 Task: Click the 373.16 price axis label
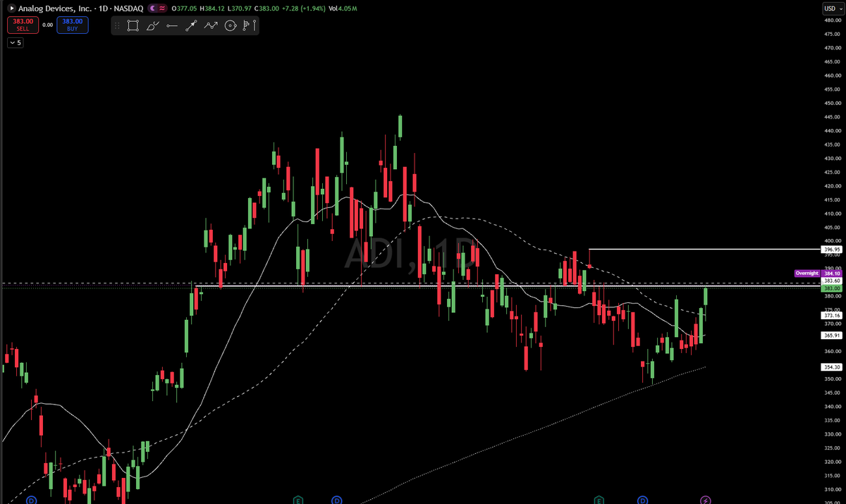click(x=832, y=316)
